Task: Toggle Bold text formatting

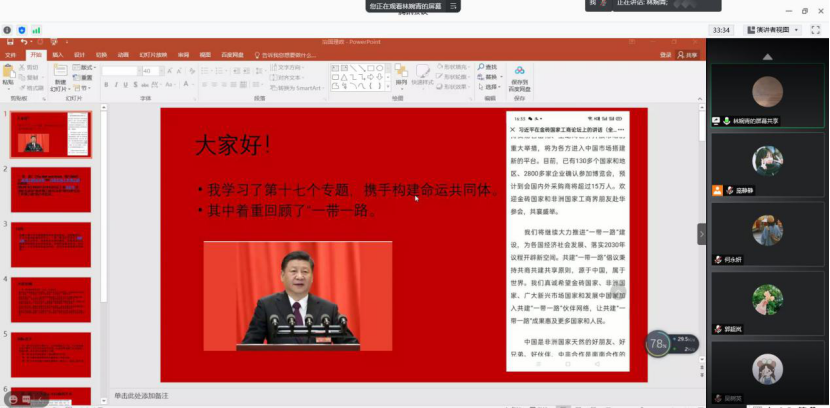Action: click(106, 86)
